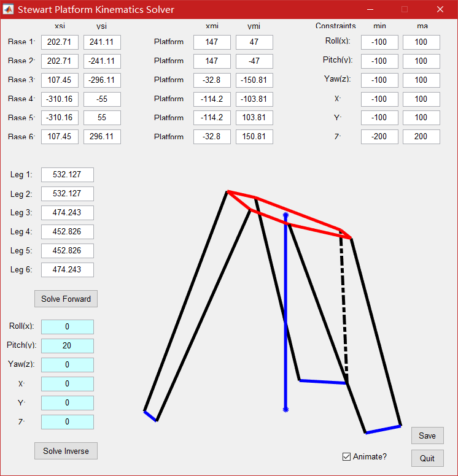
Task: Click the Save button
Action: coord(427,436)
